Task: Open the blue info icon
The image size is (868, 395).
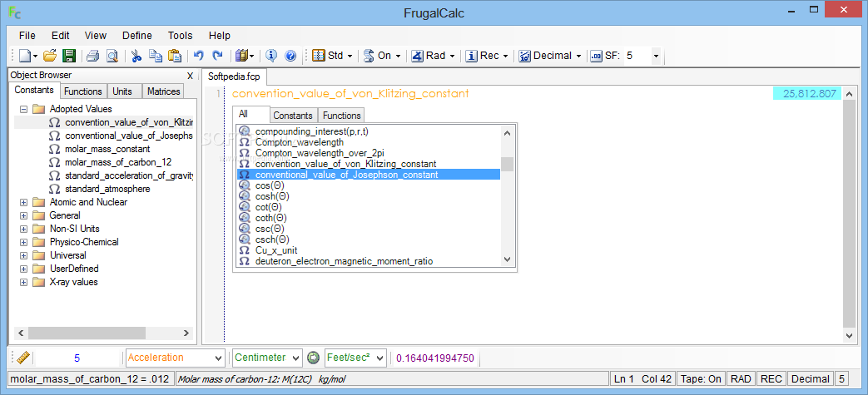Action: coord(271,56)
